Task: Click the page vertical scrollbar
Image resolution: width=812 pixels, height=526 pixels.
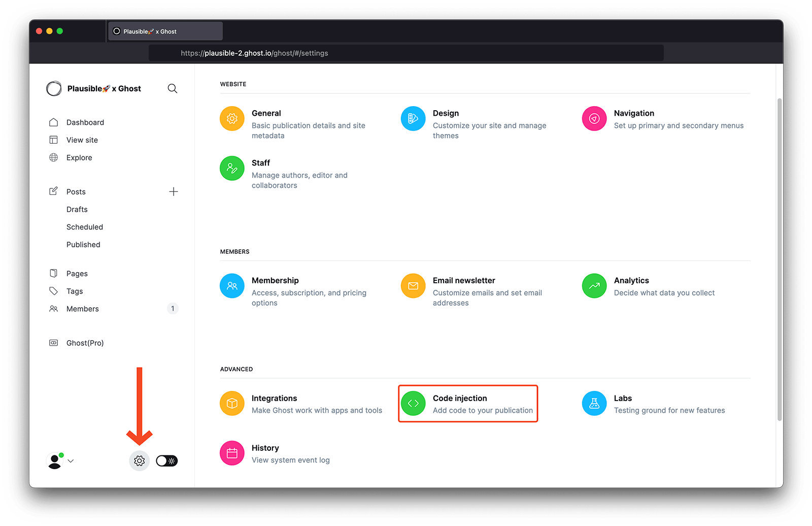Action: 780,259
